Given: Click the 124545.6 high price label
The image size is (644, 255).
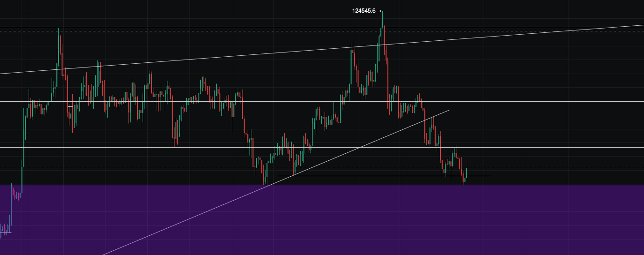Looking at the screenshot, I should coord(364,11).
